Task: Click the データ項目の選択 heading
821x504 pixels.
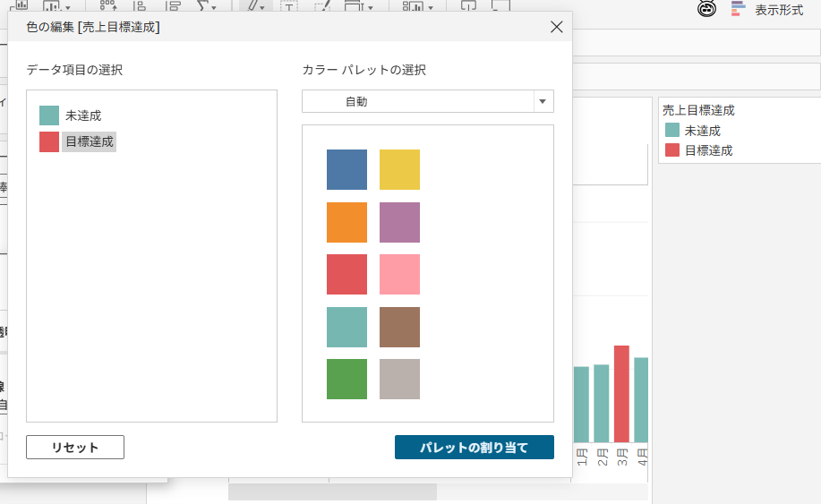Action: point(74,70)
